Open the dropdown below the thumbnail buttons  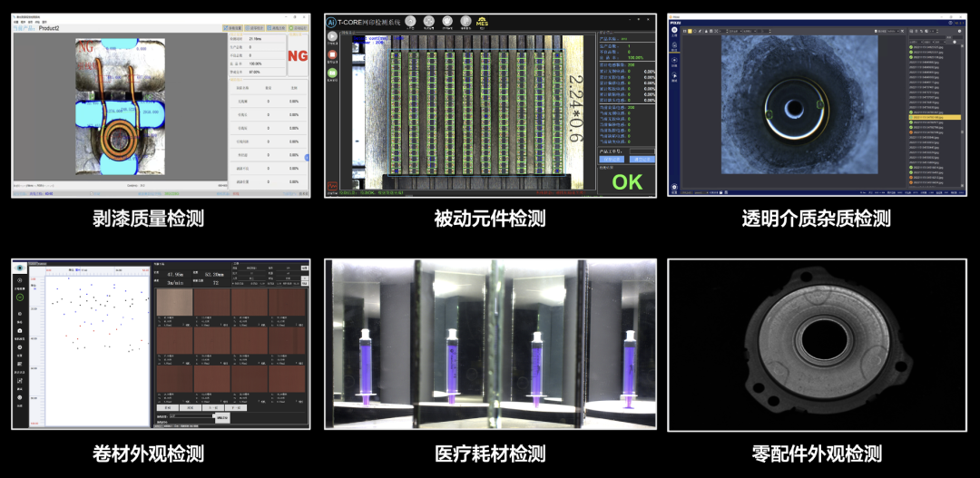pos(192,416)
